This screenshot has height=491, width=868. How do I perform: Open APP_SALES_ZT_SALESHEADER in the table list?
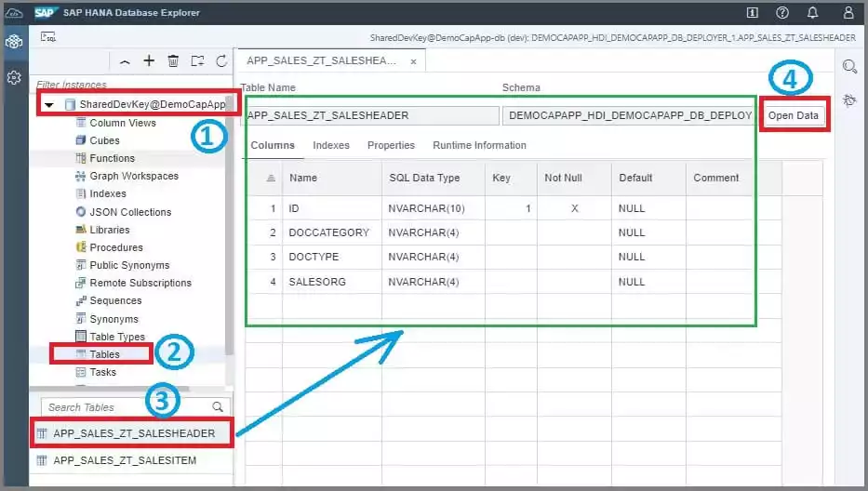click(x=131, y=433)
